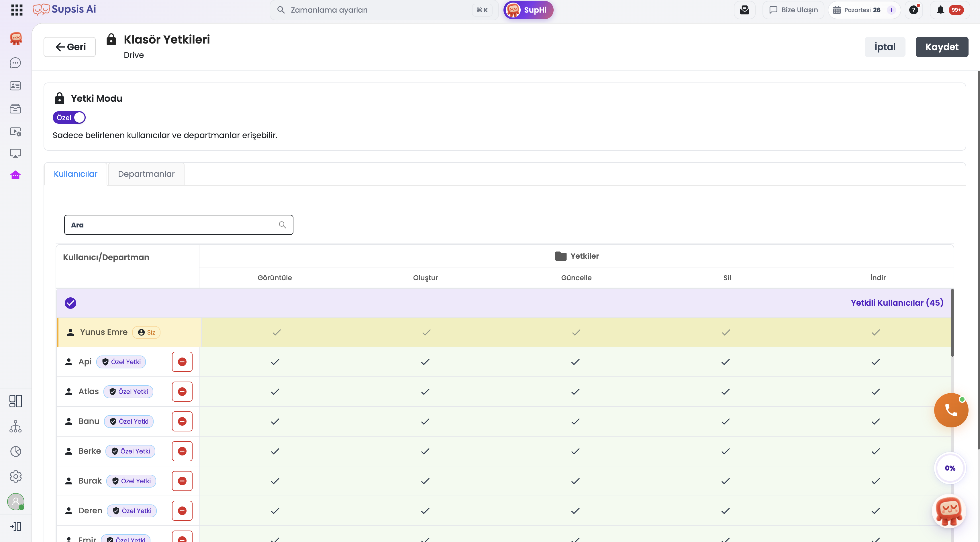Add calendar event with plus icon

[x=891, y=10]
